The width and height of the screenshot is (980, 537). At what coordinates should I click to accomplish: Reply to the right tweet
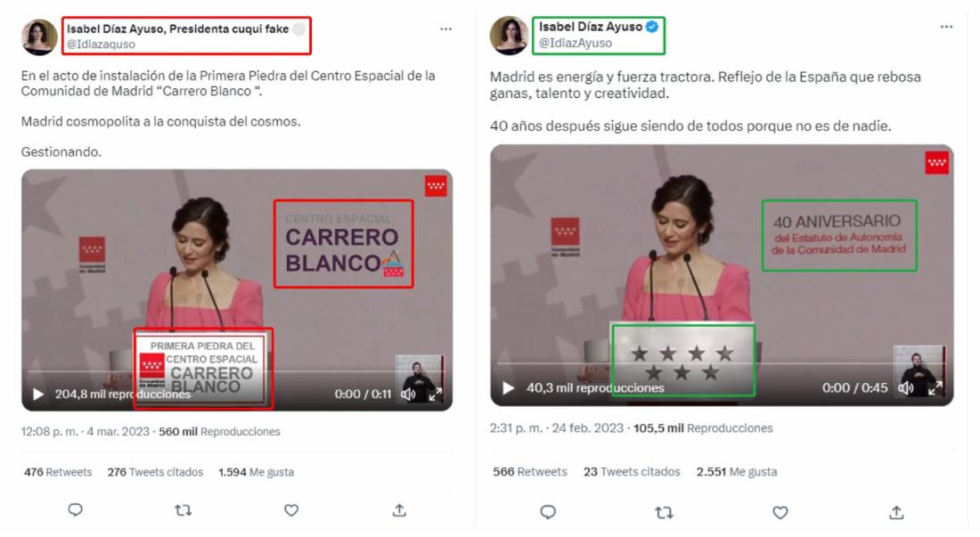[548, 512]
